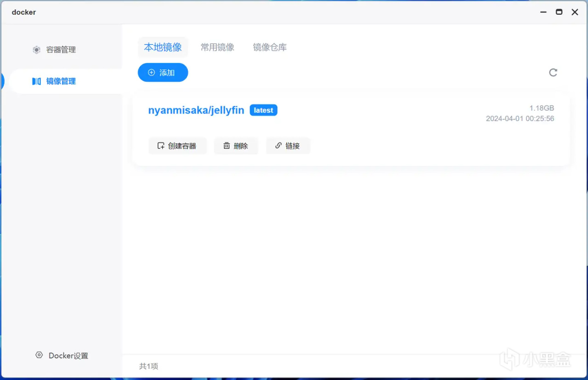Click the 共1项 count in the footer
588x380 pixels.
tap(149, 366)
